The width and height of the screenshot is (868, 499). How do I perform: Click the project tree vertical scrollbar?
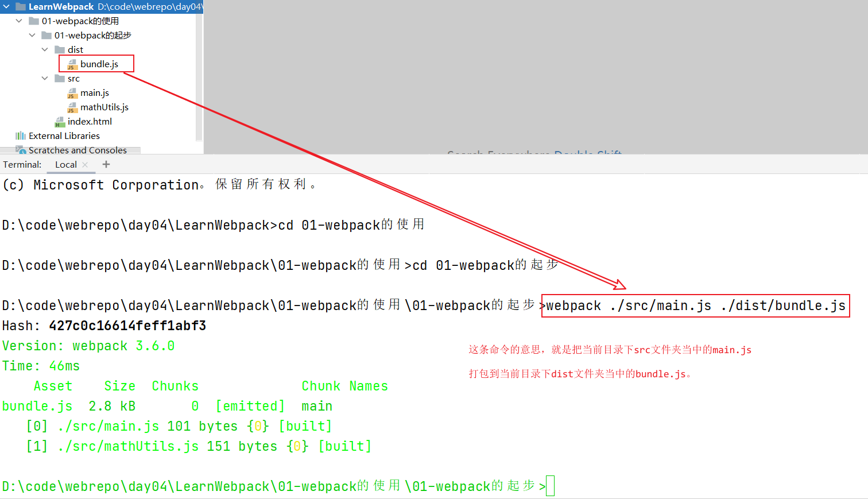199,77
